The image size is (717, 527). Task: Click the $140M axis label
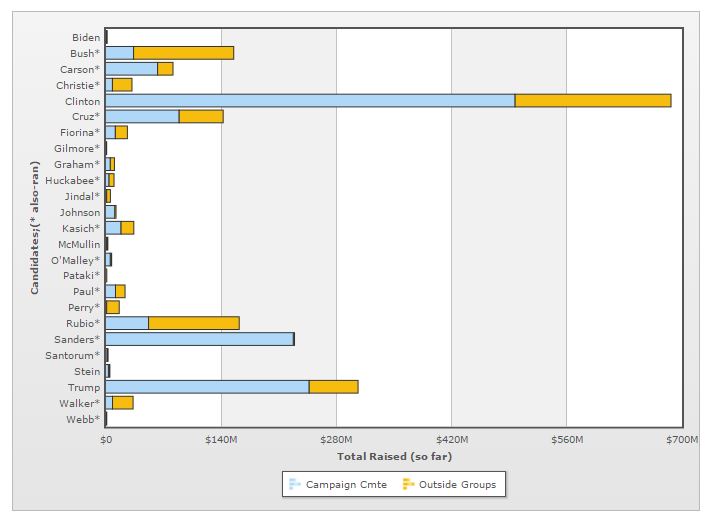pos(221,440)
